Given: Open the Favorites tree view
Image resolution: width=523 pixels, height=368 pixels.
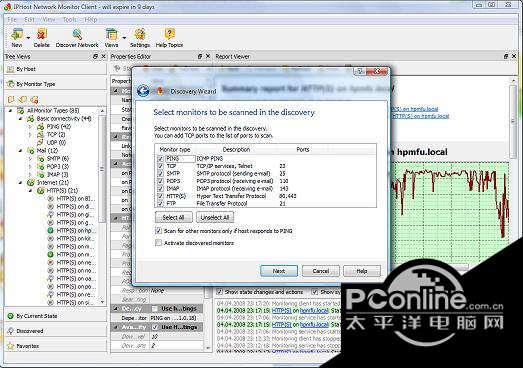Looking at the screenshot, I should coord(55,346).
